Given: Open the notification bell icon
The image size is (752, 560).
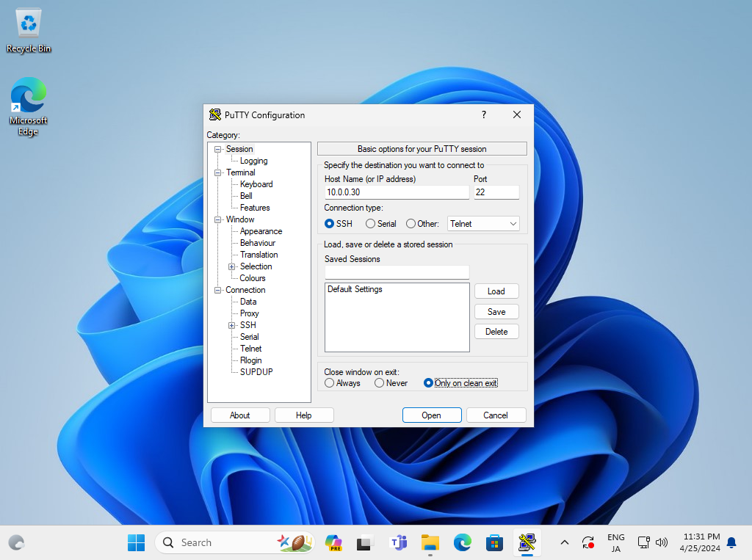Looking at the screenshot, I should (x=731, y=542).
